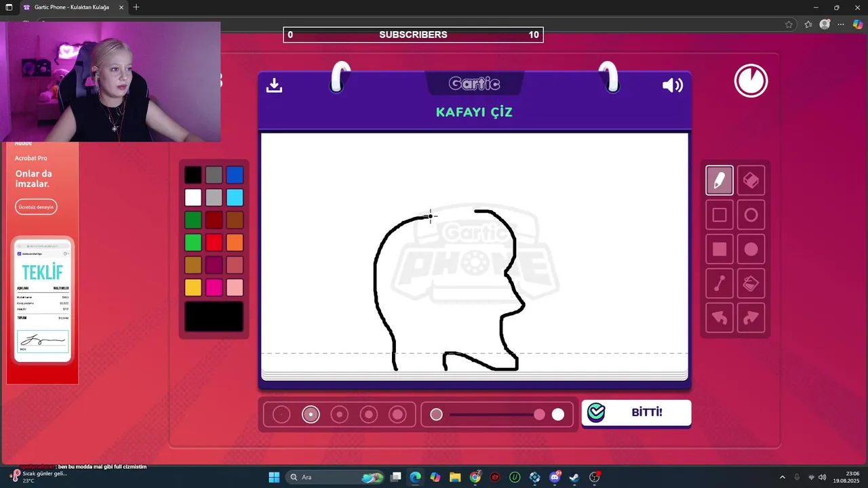Select the filled ellipse tool
This screenshot has height=488, width=868.
coord(751,249)
